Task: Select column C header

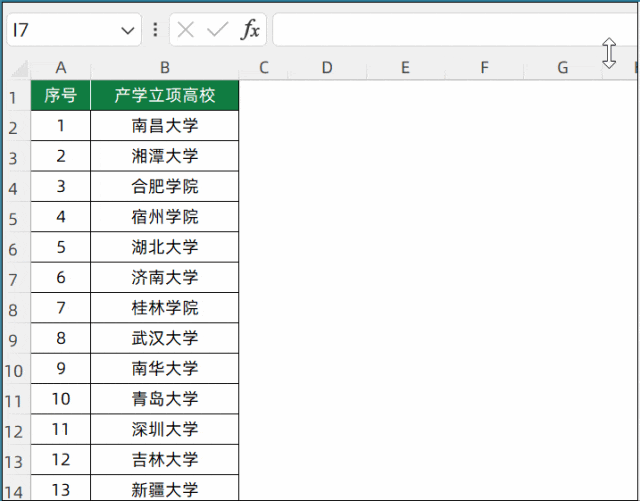Action: tap(264, 68)
